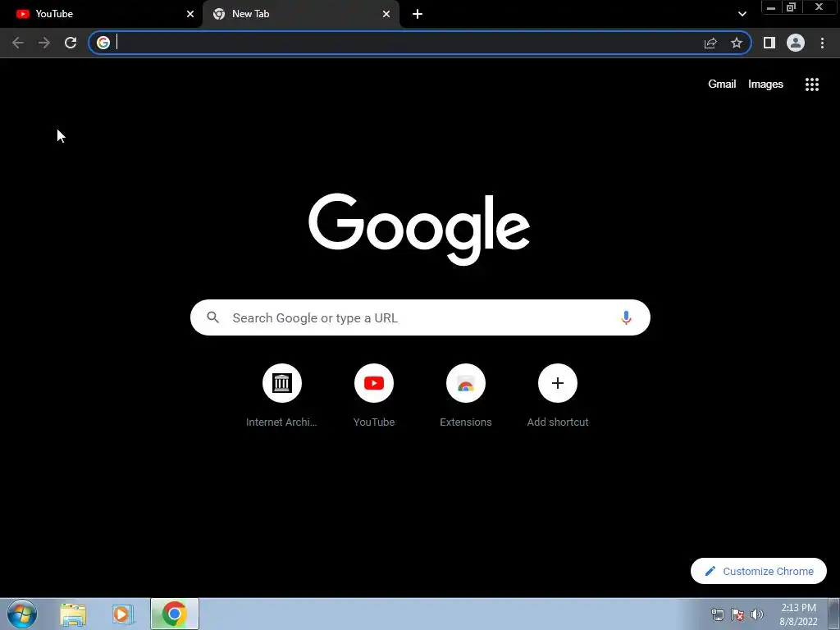Open the profile avatar menu

(796, 43)
